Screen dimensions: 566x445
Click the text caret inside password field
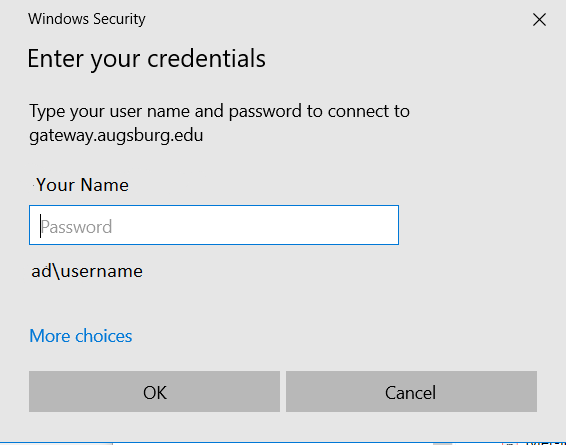point(40,226)
